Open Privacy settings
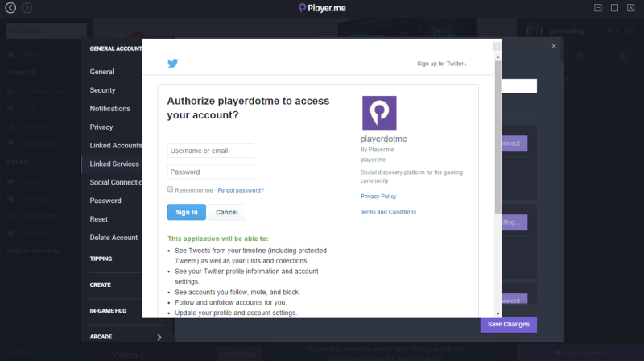Image resolution: width=644 pixels, height=361 pixels. pyautogui.click(x=101, y=127)
